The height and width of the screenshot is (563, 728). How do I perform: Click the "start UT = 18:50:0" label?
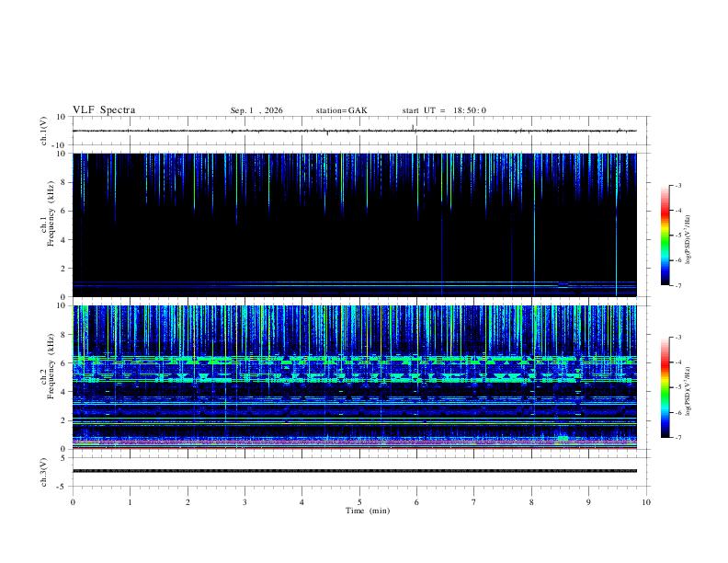tap(444, 110)
